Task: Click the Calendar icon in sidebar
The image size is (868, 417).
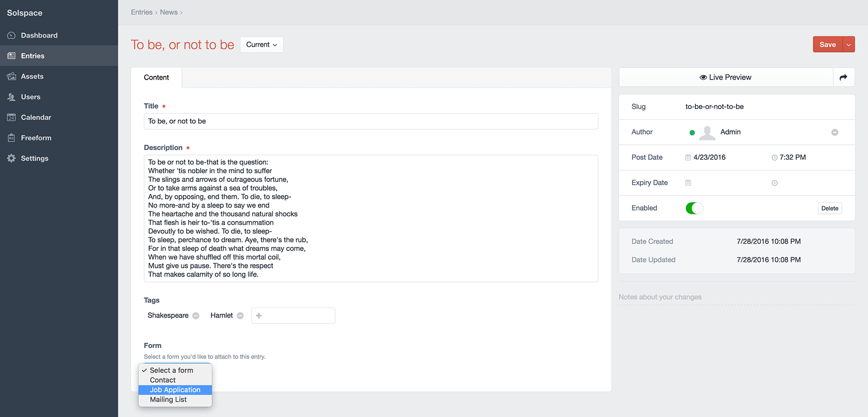Action: pos(11,117)
